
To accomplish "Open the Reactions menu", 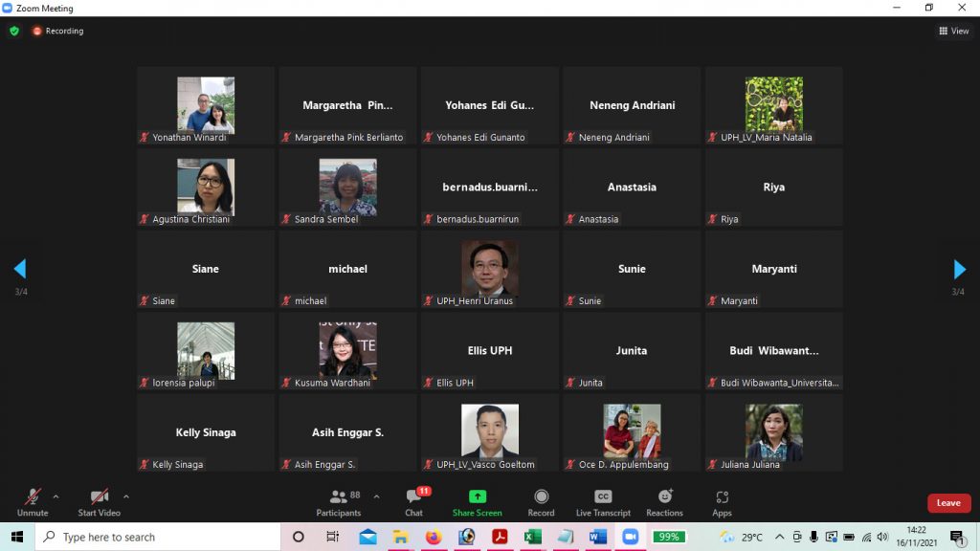I will click(664, 501).
